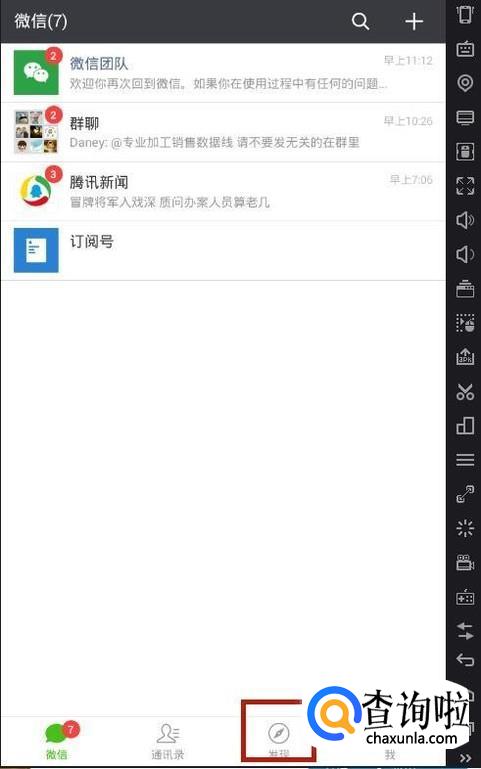The height and width of the screenshot is (769, 481).
Task: Open the emulator keyboard mapping icon
Action: (x=465, y=49)
